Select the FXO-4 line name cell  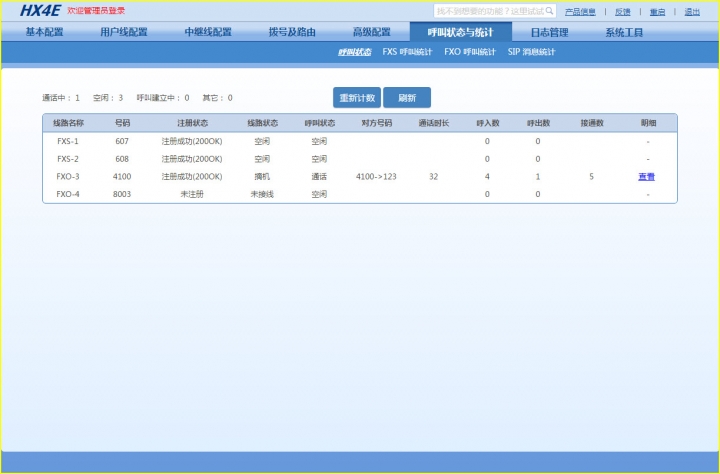point(68,194)
